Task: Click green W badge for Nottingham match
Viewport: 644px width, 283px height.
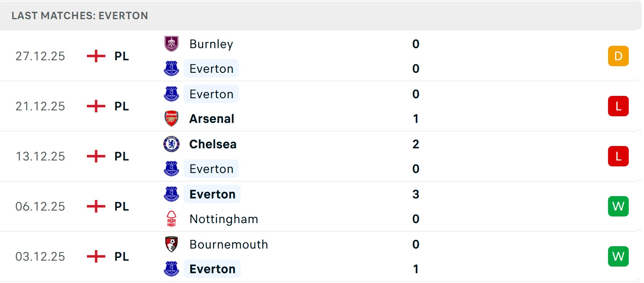Action: click(x=618, y=206)
